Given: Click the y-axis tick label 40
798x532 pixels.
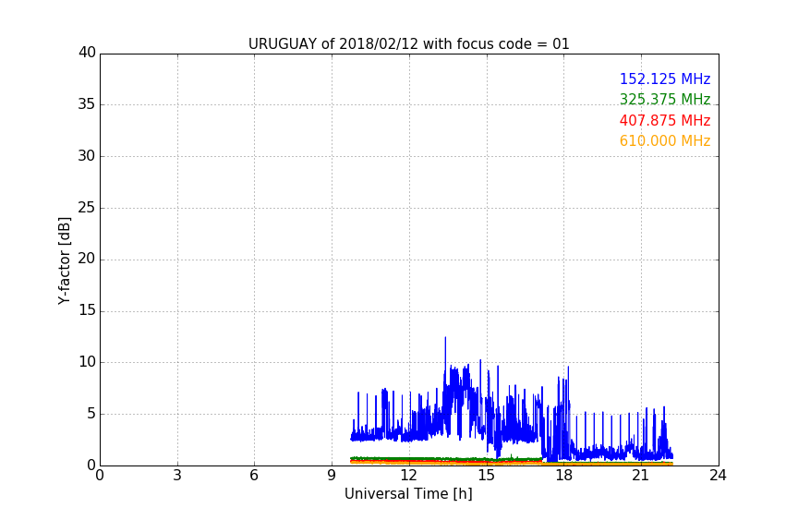Looking at the screenshot, I should point(87,53).
